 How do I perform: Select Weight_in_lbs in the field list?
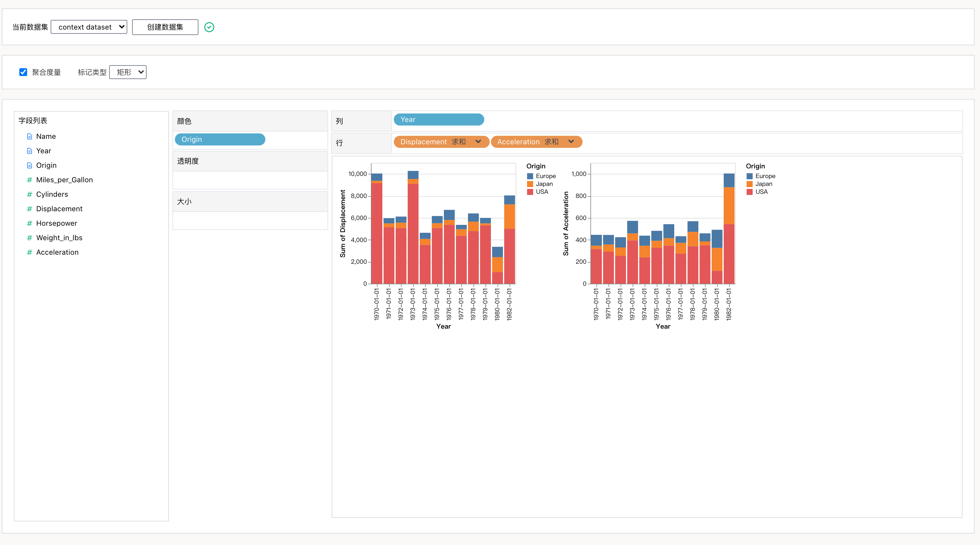(59, 238)
